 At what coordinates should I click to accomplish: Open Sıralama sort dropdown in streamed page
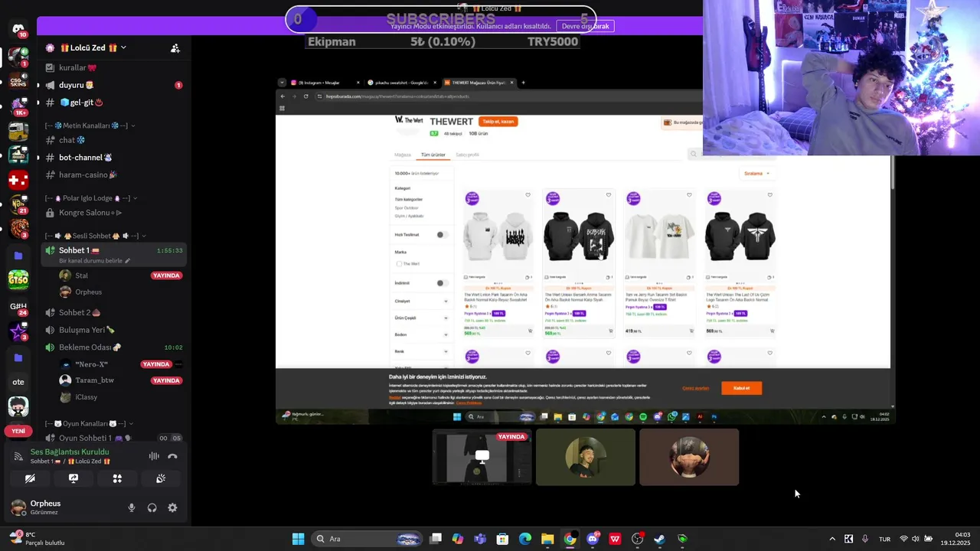(x=756, y=173)
